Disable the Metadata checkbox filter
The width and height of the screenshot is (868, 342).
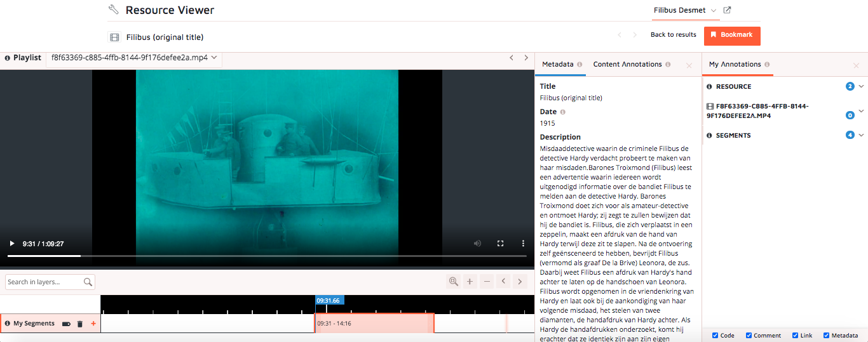(827, 336)
